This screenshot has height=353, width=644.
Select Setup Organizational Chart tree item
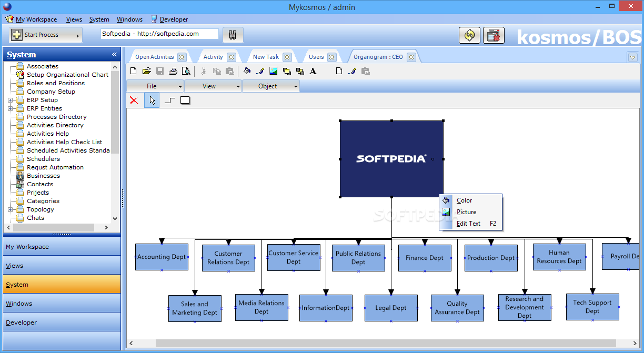[67, 75]
